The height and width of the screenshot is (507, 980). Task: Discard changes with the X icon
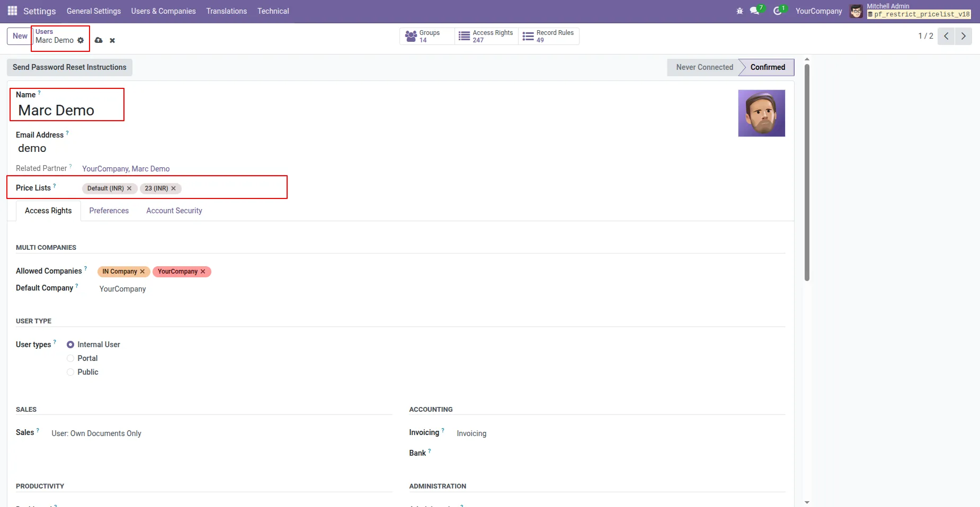[112, 40]
